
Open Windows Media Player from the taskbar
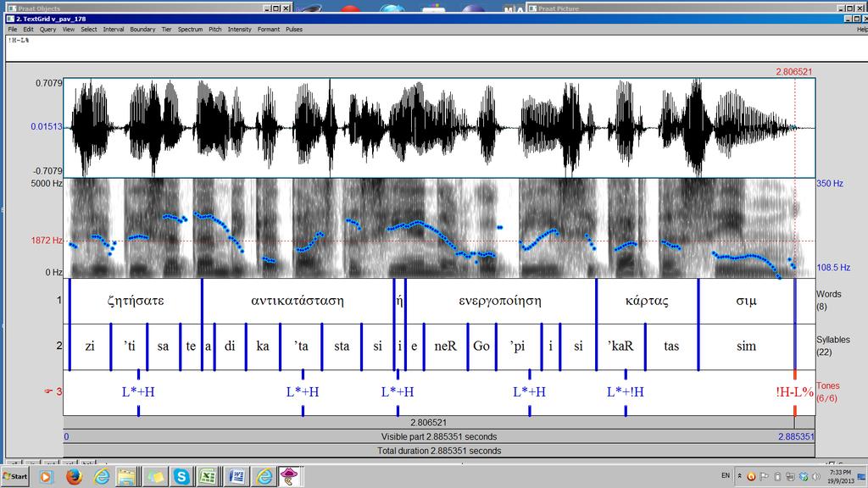pos(46,476)
